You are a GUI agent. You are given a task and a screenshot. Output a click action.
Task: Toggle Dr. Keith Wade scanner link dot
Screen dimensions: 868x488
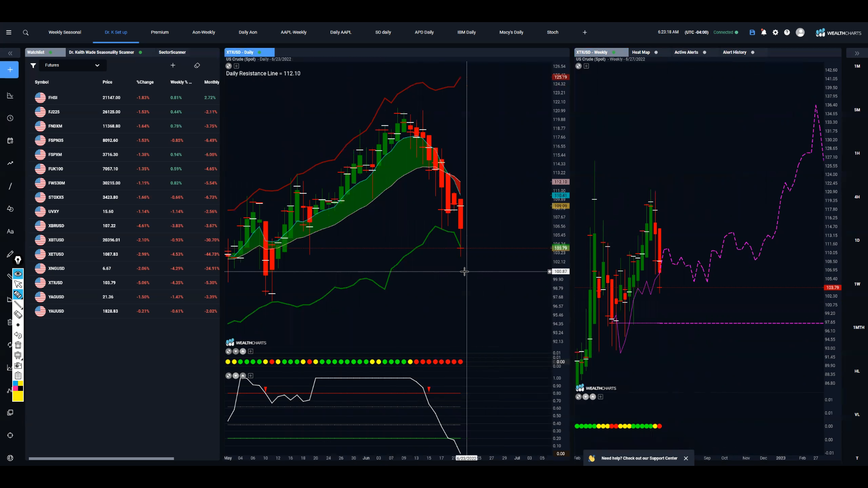(x=141, y=52)
